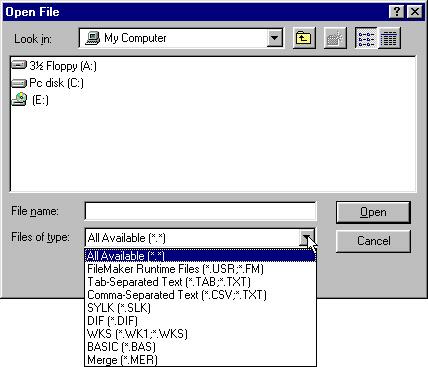Click the Cancel button

coord(373,241)
